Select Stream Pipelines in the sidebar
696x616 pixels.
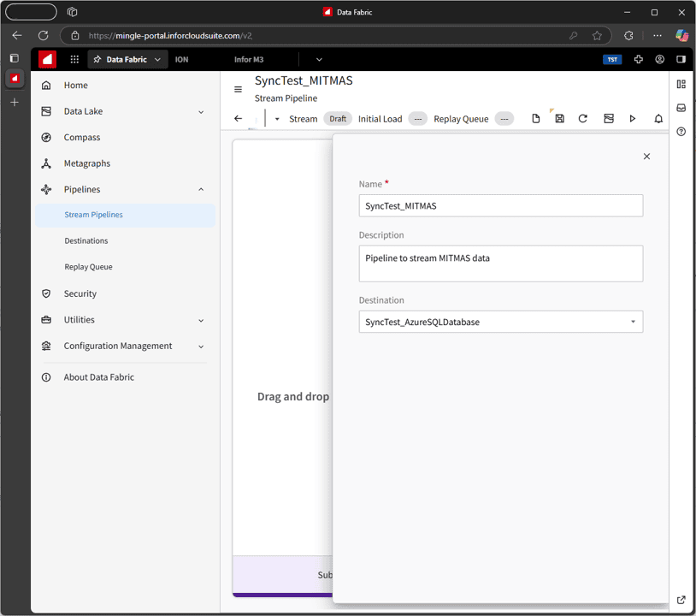[x=126, y=215]
